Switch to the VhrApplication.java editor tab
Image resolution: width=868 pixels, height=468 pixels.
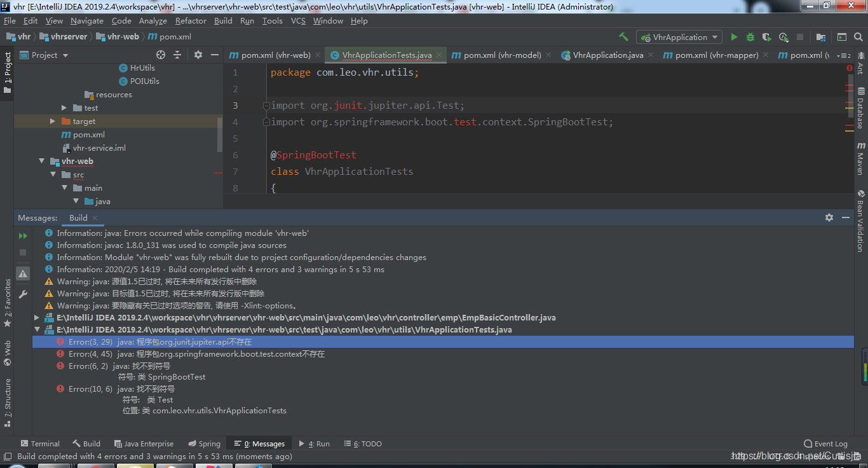tap(602, 55)
